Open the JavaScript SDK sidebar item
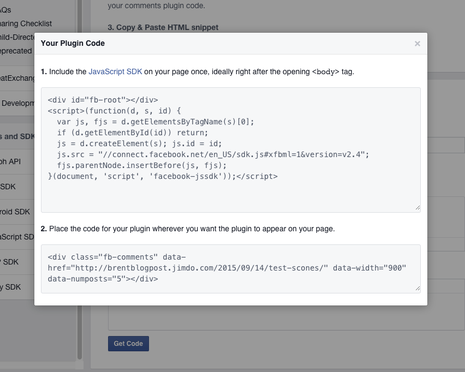The height and width of the screenshot is (372, 465). tap(17, 237)
